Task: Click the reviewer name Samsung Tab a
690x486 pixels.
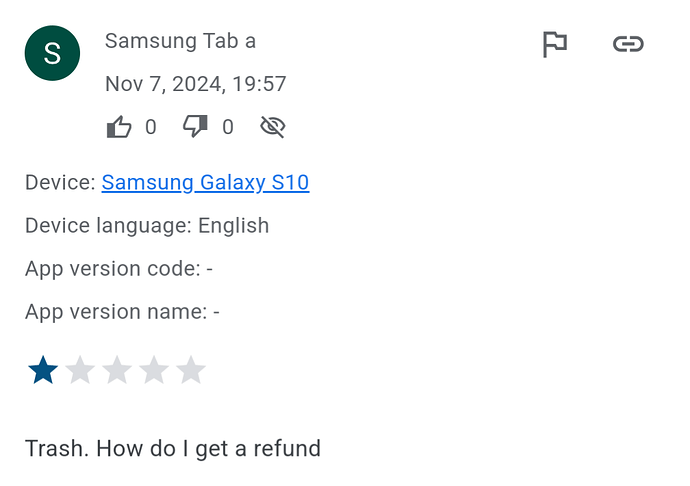Action: (180, 41)
